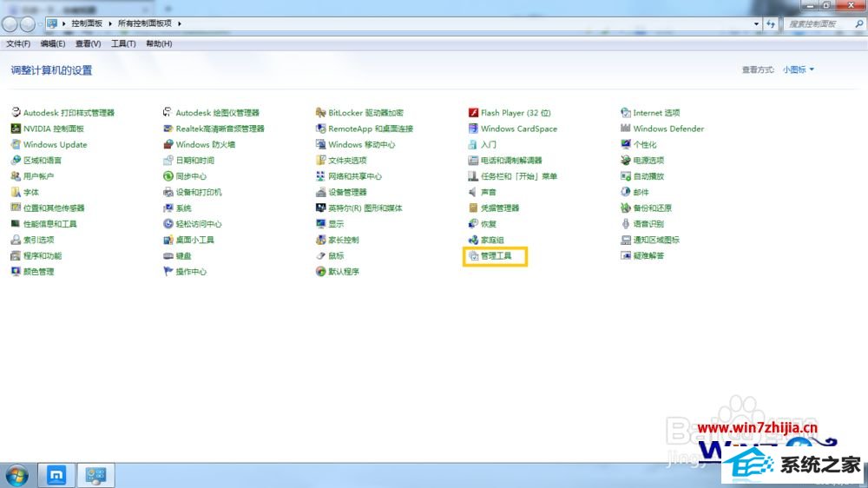Open the Realtek高清晰音频管理器 link
The width and height of the screenshot is (868, 488).
coord(220,129)
